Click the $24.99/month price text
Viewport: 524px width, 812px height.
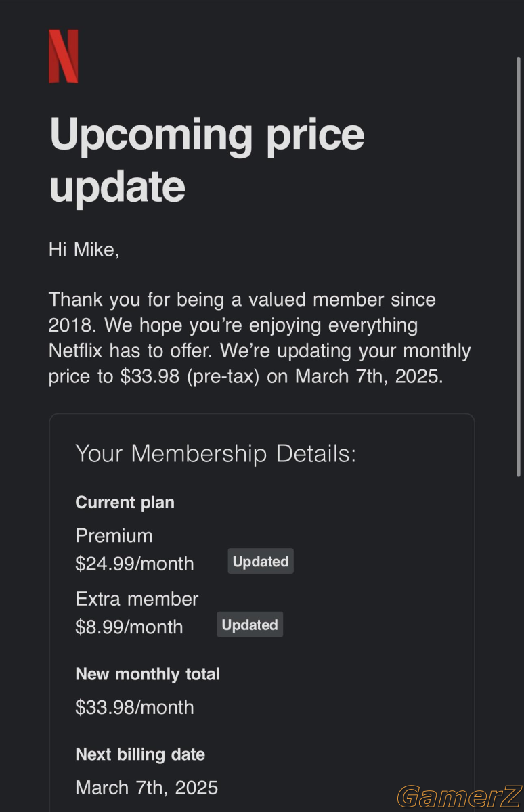click(135, 564)
